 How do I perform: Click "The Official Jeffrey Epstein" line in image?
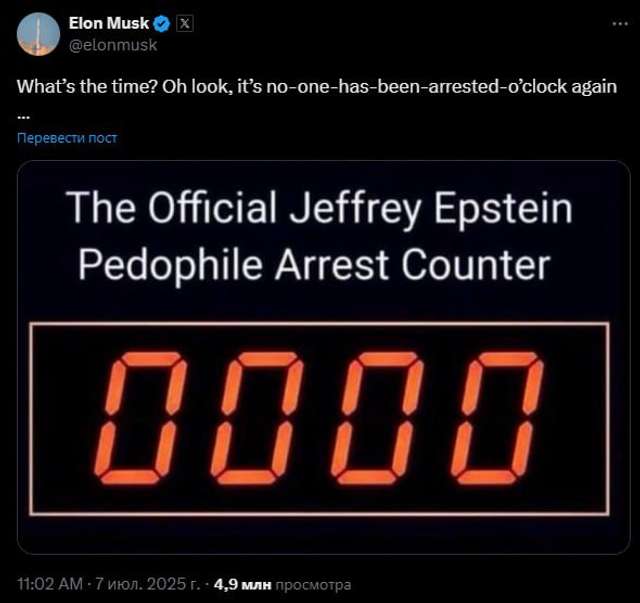[x=320, y=210]
